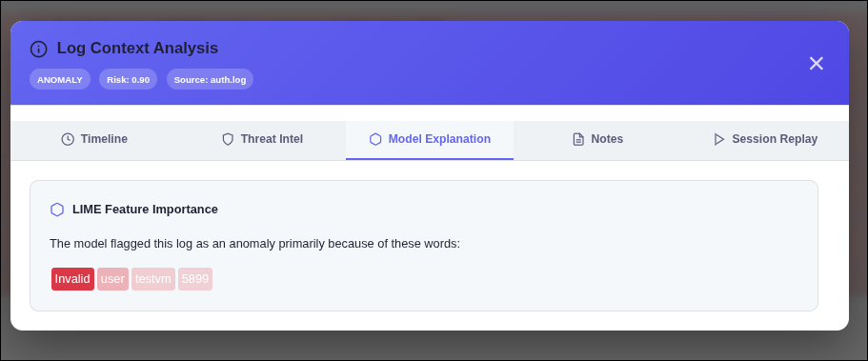Click the document icon on Notes tab
This screenshot has width=868, height=361.
[578, 139]
